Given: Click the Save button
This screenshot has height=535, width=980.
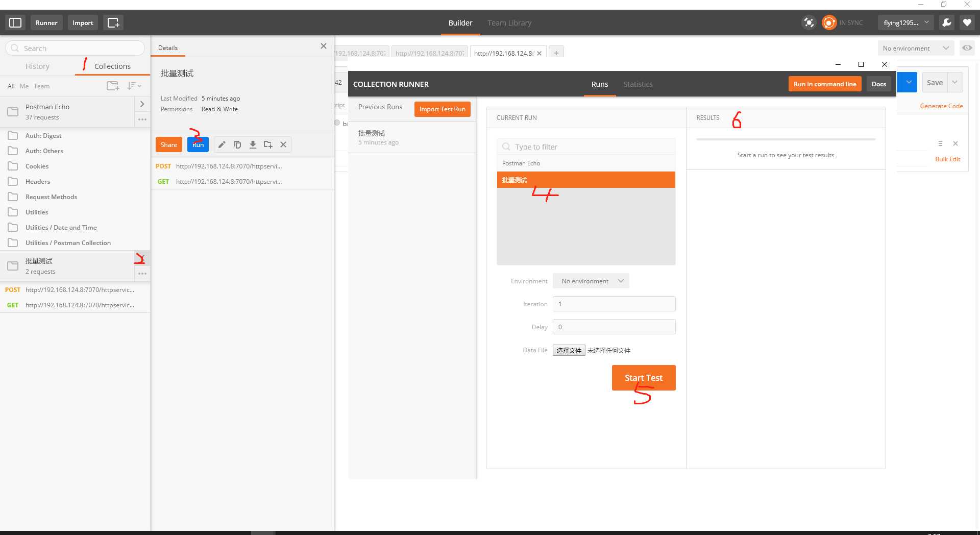Looking at the screenshot, I should 935,82.
